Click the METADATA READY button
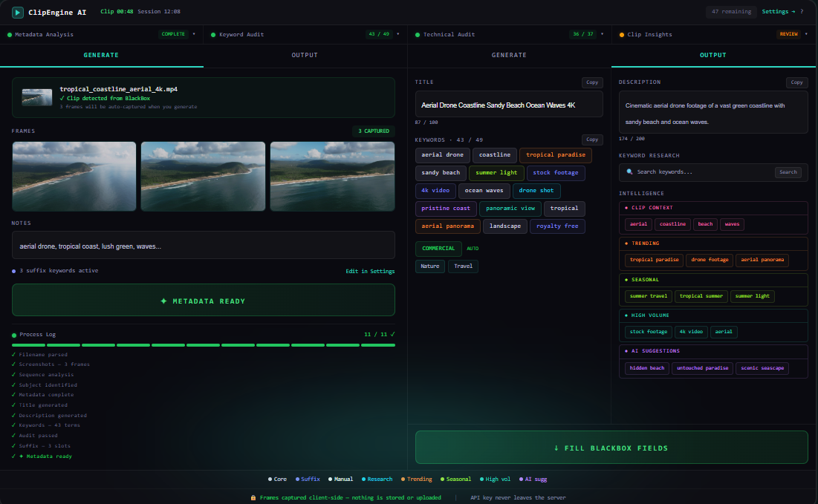The height and width of the screenshot is (504, 818). coord(204,300)
